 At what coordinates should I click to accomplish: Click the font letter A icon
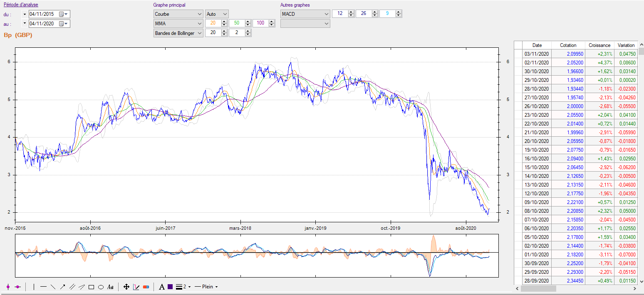click(162, 287)
